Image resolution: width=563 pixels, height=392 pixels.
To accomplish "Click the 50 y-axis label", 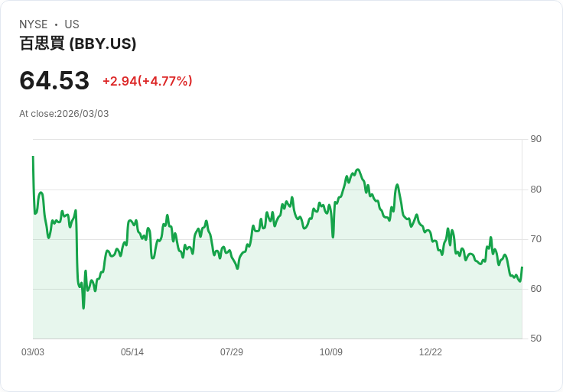I will click(x=536, y=339).
